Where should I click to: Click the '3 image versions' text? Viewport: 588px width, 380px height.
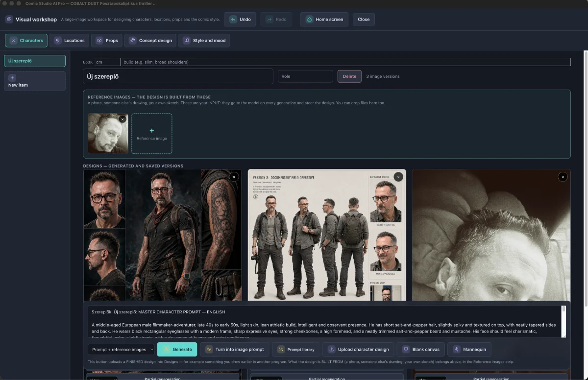383,76
